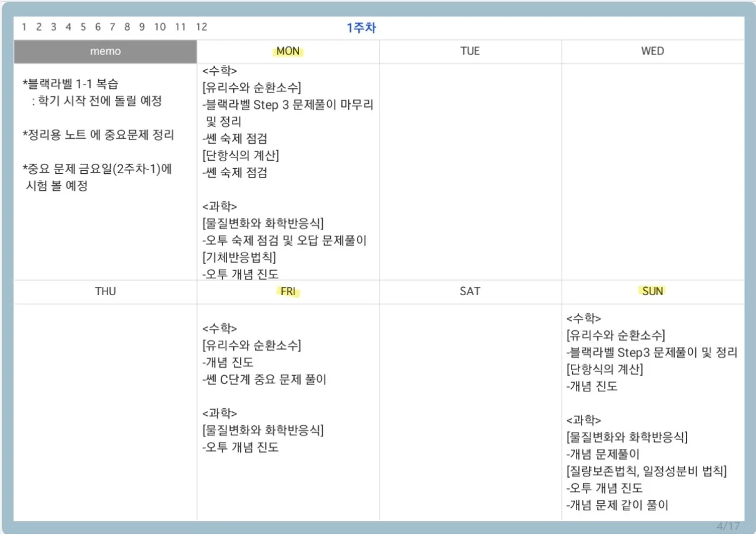Jump to week 1 in the number row
Screen dimensions: 756x534
pos(24,27)
